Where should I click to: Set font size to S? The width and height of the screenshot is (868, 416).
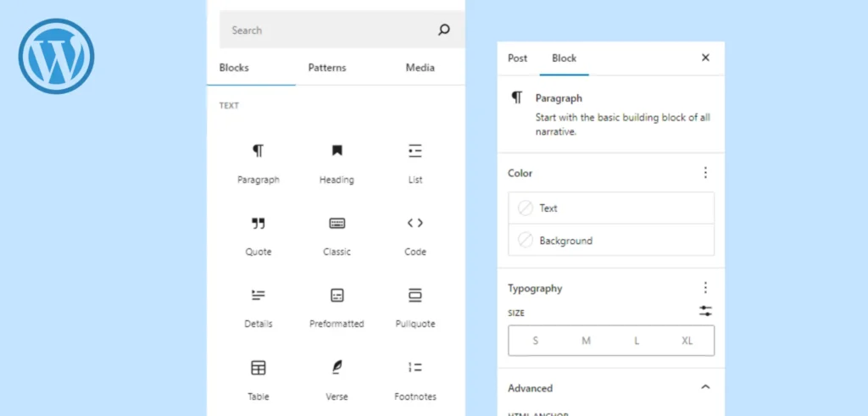(x=536, y=341)
